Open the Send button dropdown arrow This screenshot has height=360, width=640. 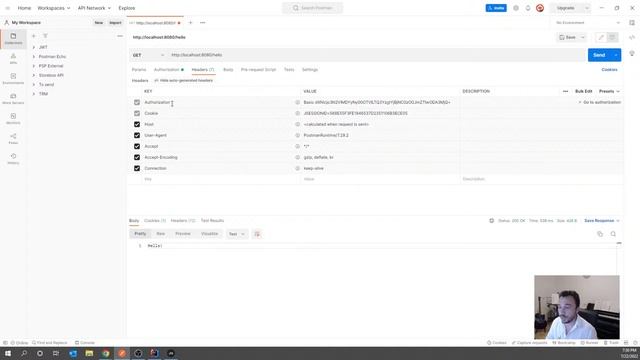coord(616,55)
